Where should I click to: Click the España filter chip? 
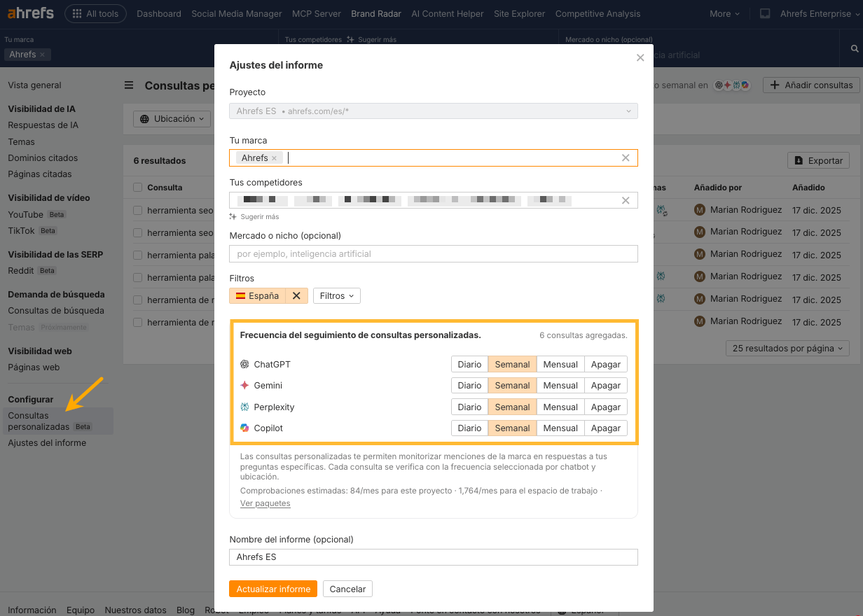click(x=257, y=296)
